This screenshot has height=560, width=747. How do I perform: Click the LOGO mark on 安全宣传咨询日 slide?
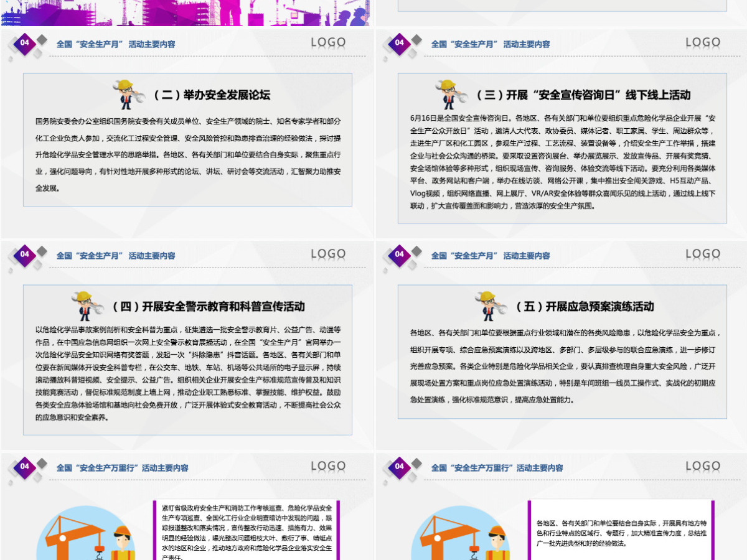[703, 43]
